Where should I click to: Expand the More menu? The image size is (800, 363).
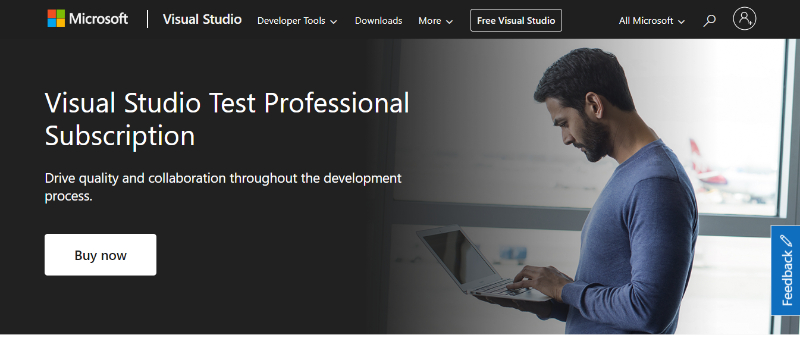point(435,21)
